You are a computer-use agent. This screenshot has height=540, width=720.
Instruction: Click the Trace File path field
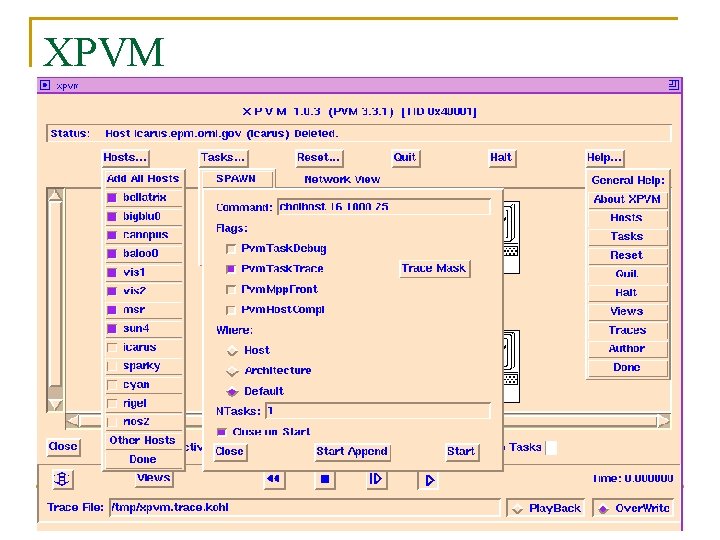(304, 508)
